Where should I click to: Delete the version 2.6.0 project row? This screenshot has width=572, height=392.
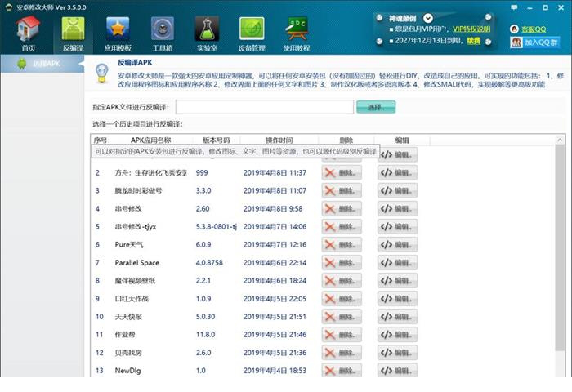(x=342, y=353)
